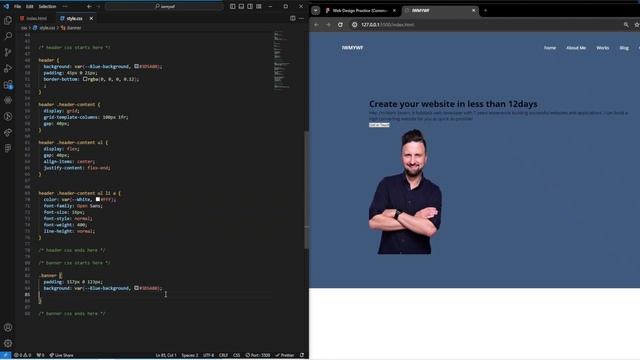Click the browser address bar URL
Image resolution: width=640 pixels, height=360 pixels.
click(x=387, y=25)
